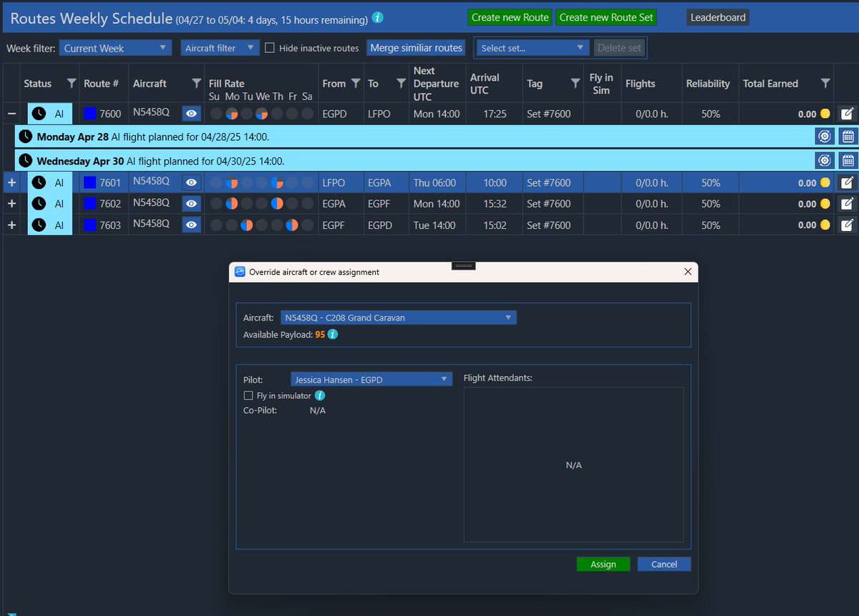This screenshot has height=616, width=859.
Task: Click Total Earned column filter icon
Action: (825, 84)
